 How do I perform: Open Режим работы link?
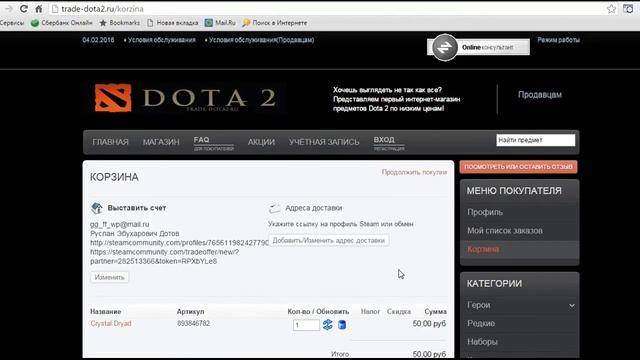click(558, 40)
